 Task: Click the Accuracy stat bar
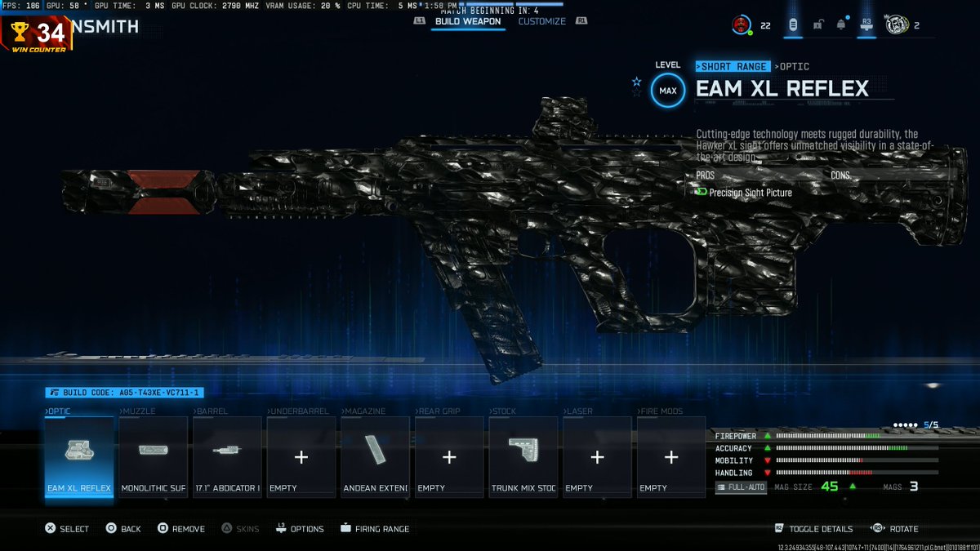pyautogui.click(x=857, y=448)
